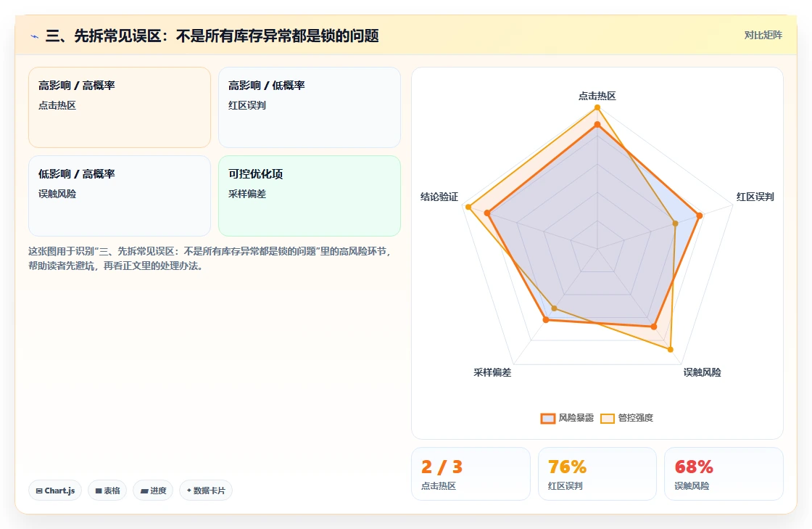
Task: Toggle the 风险暴露 legend swatch
Action: 548,418
